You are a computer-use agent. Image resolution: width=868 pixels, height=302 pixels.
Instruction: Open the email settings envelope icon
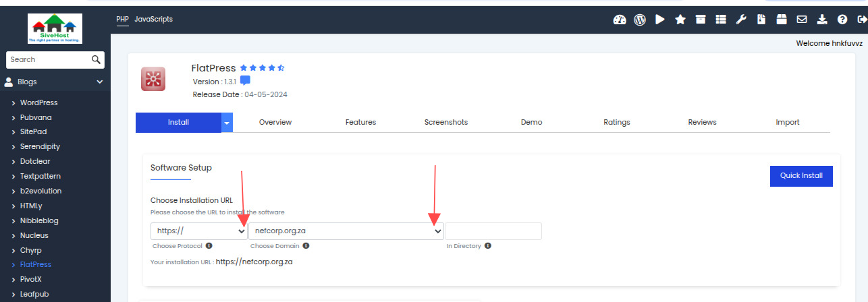(x=802, y=20)
